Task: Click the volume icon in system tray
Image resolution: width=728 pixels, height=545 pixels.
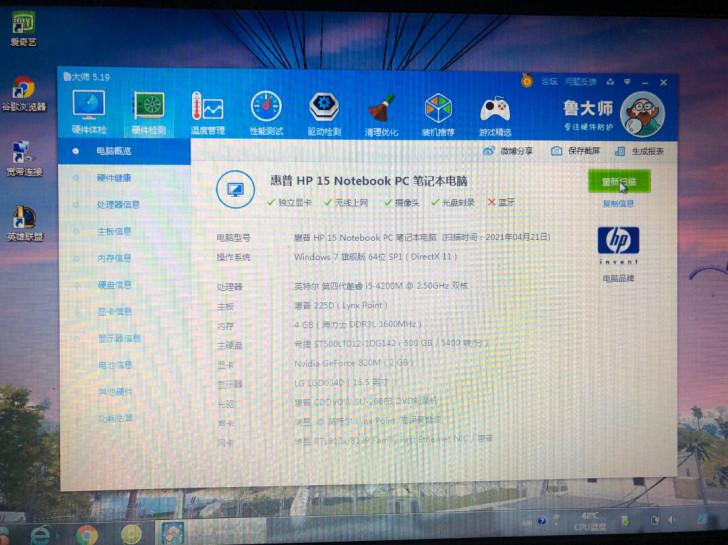Action: (x=672, y=520)
